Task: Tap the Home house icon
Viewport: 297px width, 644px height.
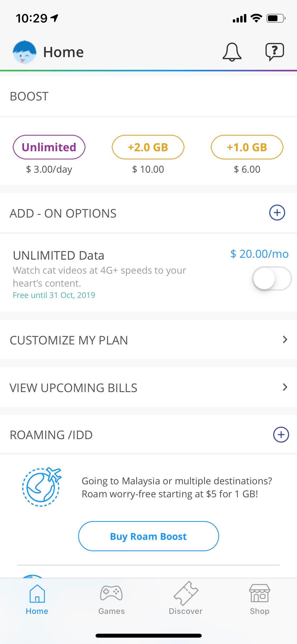Action: 37,595
